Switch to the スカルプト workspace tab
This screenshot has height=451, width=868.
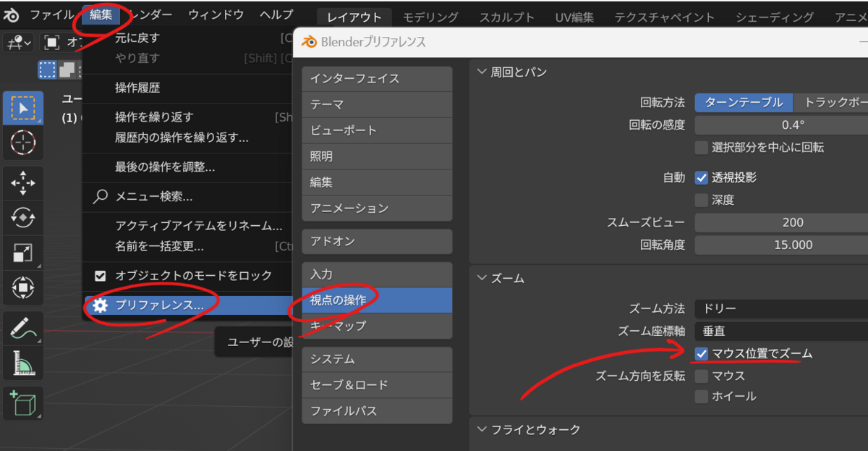(x=507, y=17)
